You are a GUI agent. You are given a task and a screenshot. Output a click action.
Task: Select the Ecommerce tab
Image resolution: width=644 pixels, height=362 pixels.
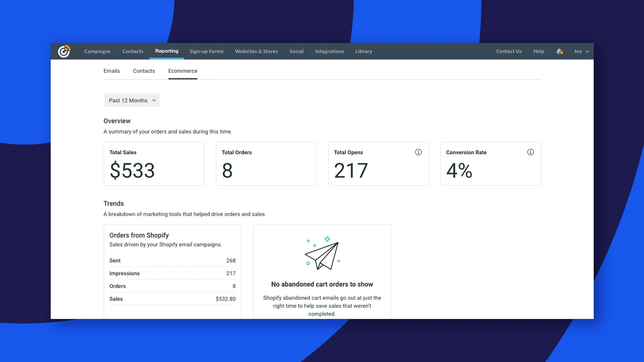pyautogui.click(x=183, y=71)
